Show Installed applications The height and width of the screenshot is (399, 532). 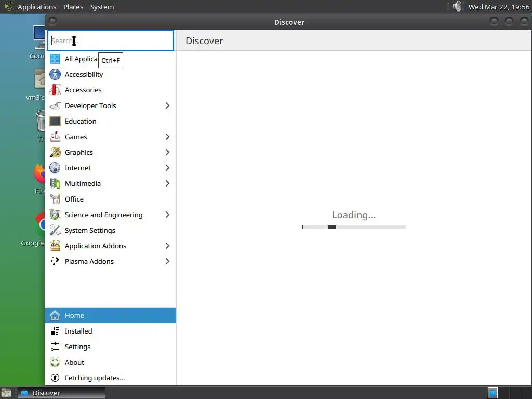111,331
